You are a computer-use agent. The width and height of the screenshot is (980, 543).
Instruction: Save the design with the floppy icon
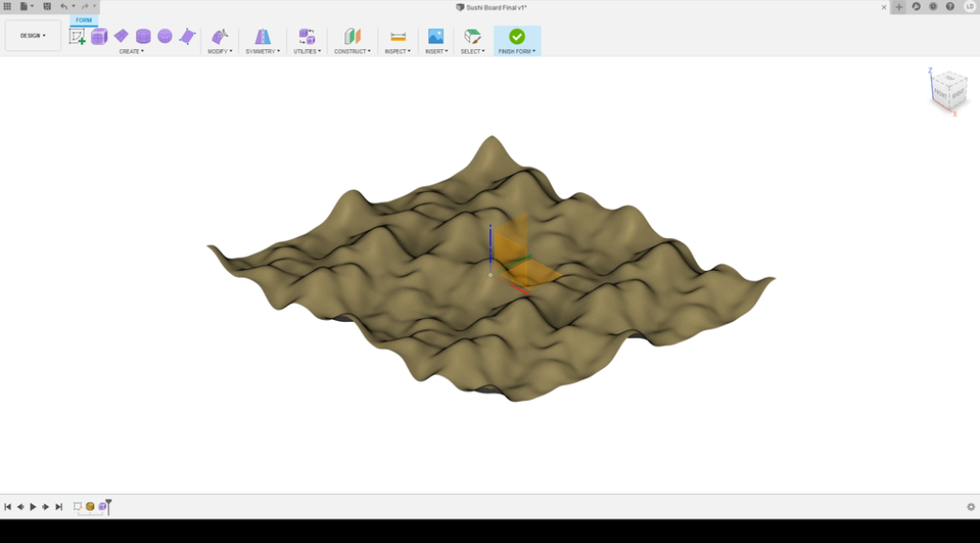click(47, 7)
